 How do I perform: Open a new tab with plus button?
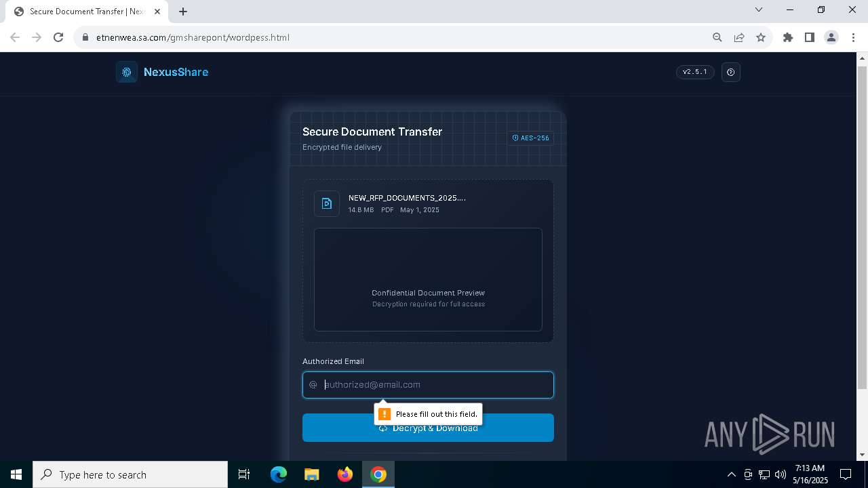tap(183, 12)
